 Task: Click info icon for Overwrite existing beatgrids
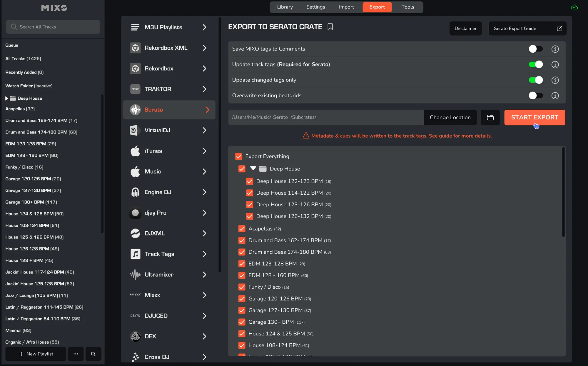(x=555, y=96)
